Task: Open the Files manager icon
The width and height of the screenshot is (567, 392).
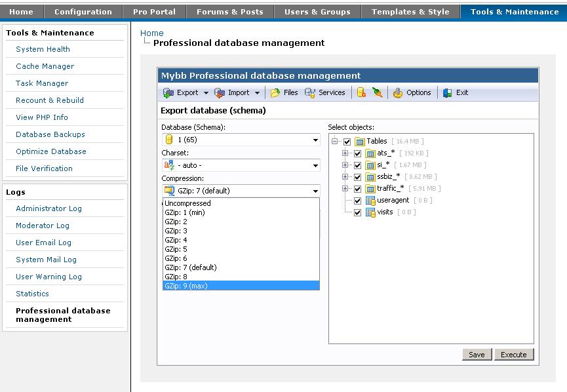Action: click(x=276, y=93)
